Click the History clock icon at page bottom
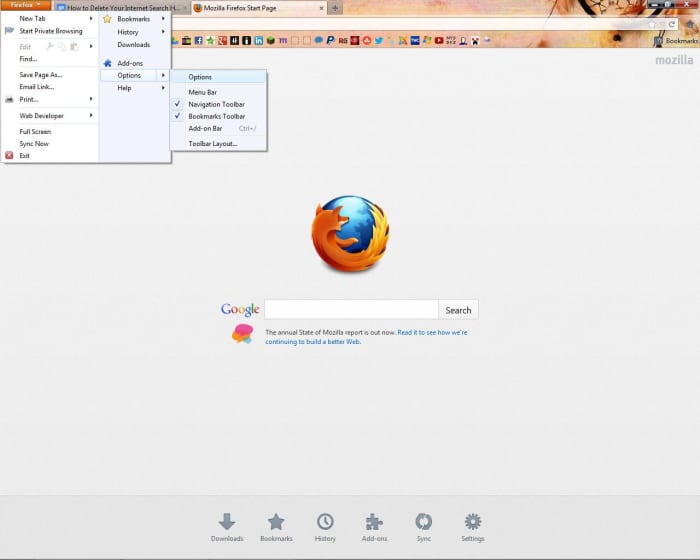Screen dimensions: 700x560 tap(325, 521)
